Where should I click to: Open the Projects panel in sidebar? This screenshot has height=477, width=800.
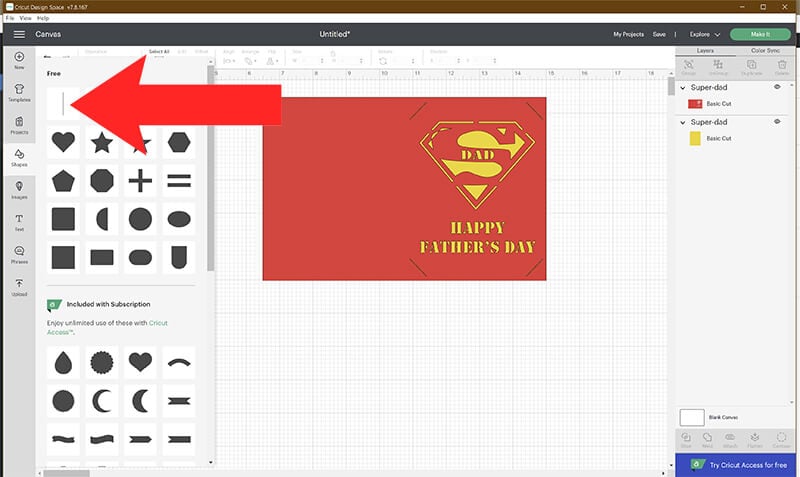click(x=19, y=125)
